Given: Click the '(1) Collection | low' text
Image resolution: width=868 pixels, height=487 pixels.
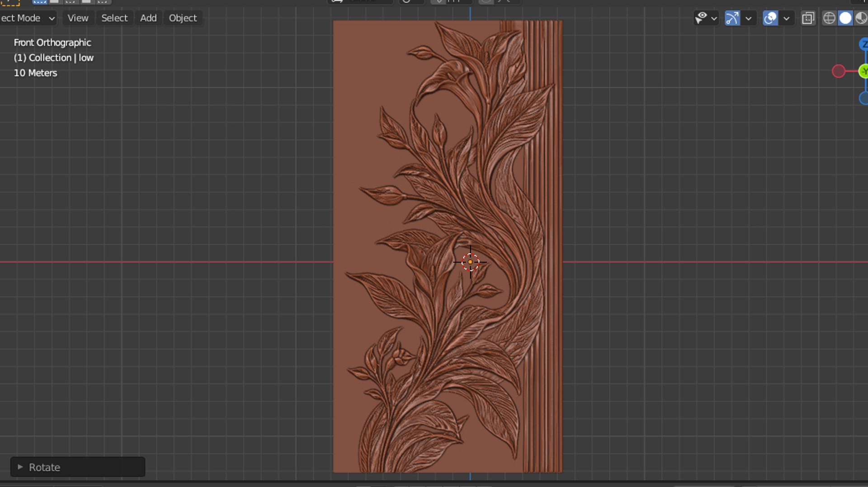Looking at the screenshot, I should (53, 58).
